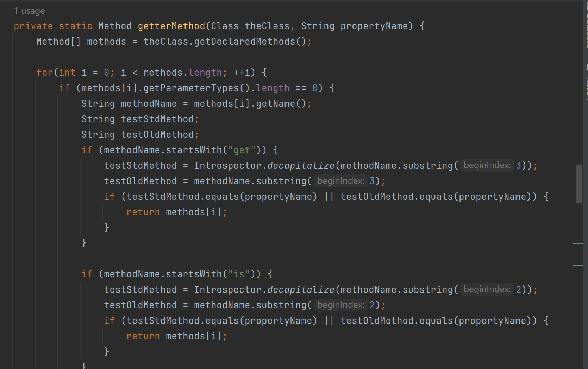Viewport: 588px width, 369px height.
Task: Click beginIndex hint 2 on the testOldMethod assignment
Action: (340, 305)
